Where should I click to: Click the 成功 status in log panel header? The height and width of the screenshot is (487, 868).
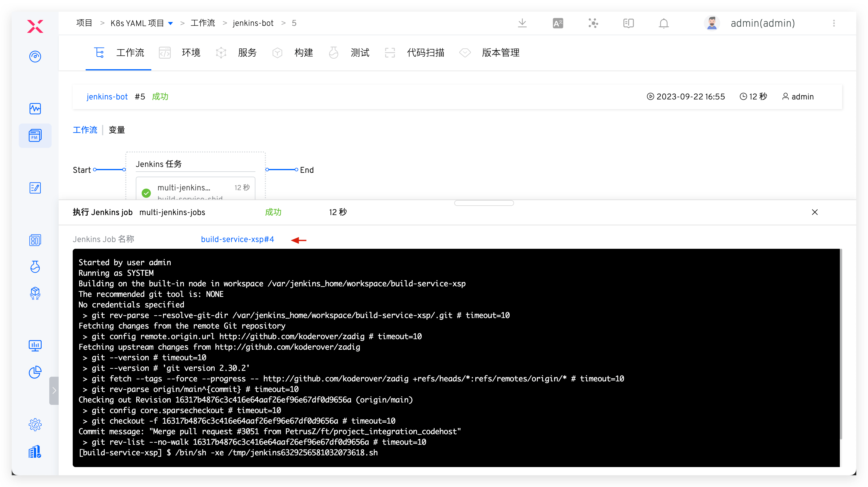(x=273, y=212)
